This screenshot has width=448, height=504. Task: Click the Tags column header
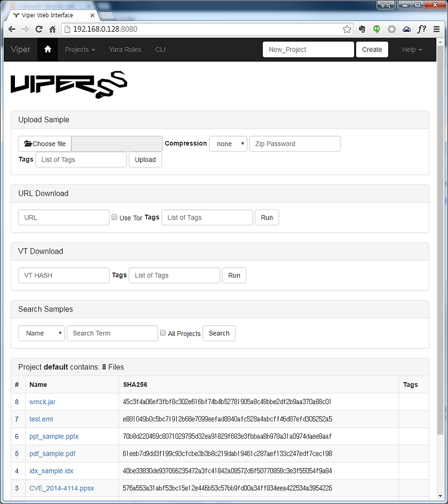410,384
